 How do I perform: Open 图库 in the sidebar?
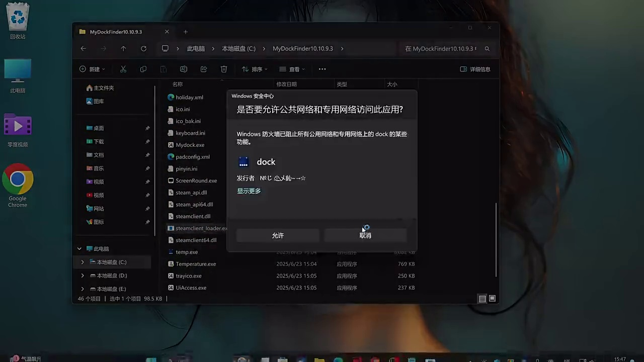point(95,101)
